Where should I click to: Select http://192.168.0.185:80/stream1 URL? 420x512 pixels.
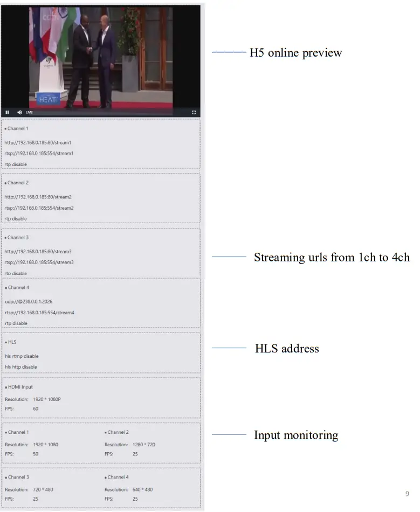pos(38,143)
